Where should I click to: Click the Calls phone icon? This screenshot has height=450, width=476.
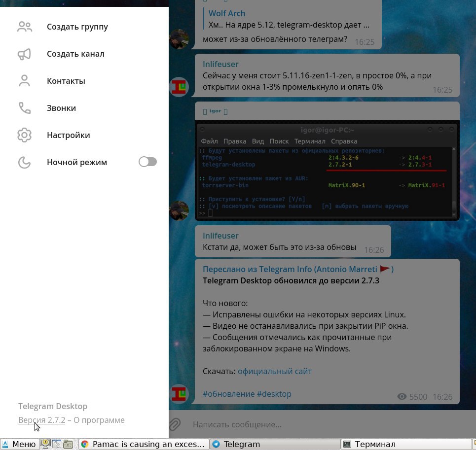coord(25,108)
